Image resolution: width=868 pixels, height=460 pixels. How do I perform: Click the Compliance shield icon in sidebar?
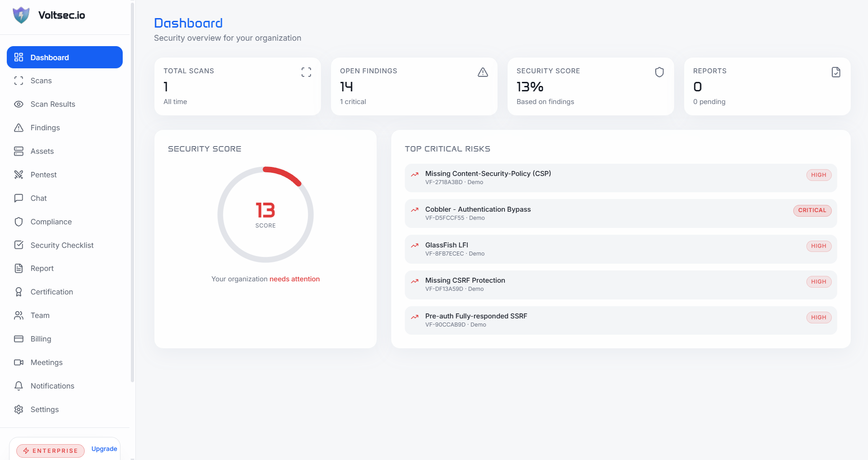19,222
